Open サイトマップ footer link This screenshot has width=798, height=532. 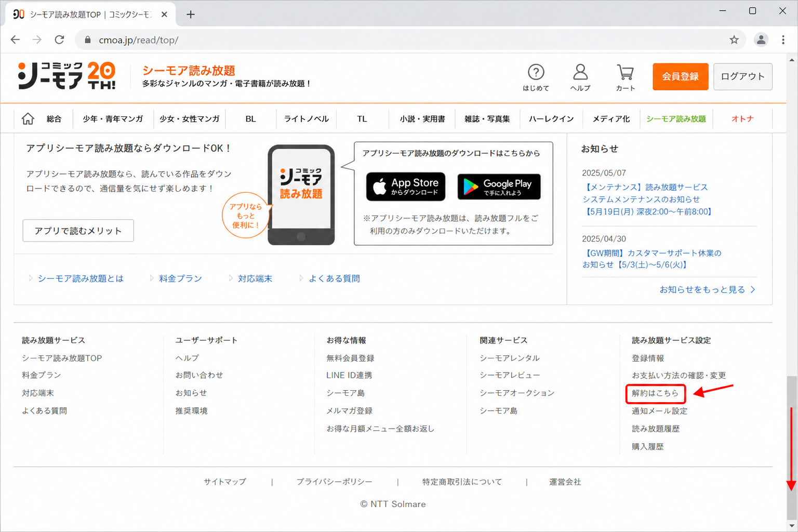pyautogui.click(x=225, y=482)
